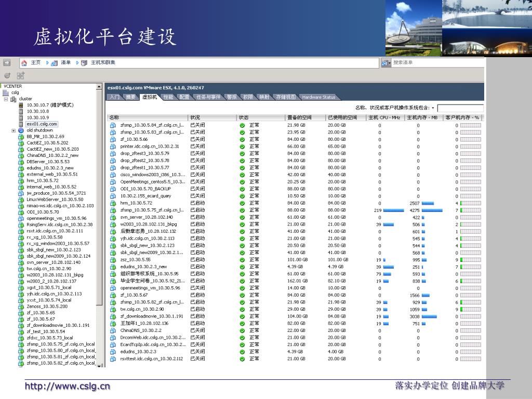Click the search scope icon beside search box
The width and height of the screenshot is (532, 399).
(x=385, y=63)
